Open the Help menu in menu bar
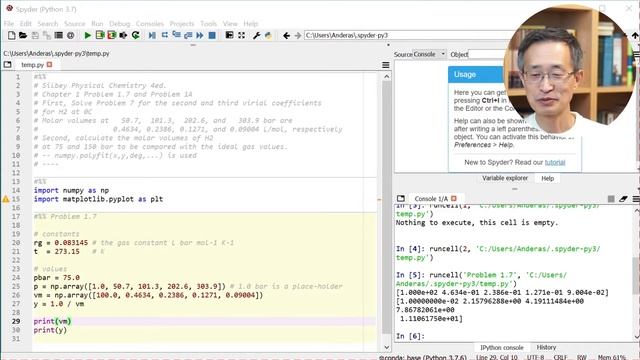Image resolution: width=640 pixels, height=360 pixels. tap(251, 24)
